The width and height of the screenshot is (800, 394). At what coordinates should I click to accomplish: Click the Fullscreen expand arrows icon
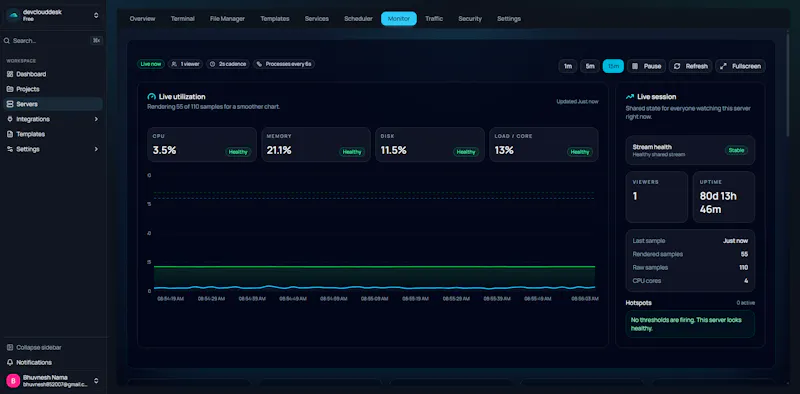point(723,66)
